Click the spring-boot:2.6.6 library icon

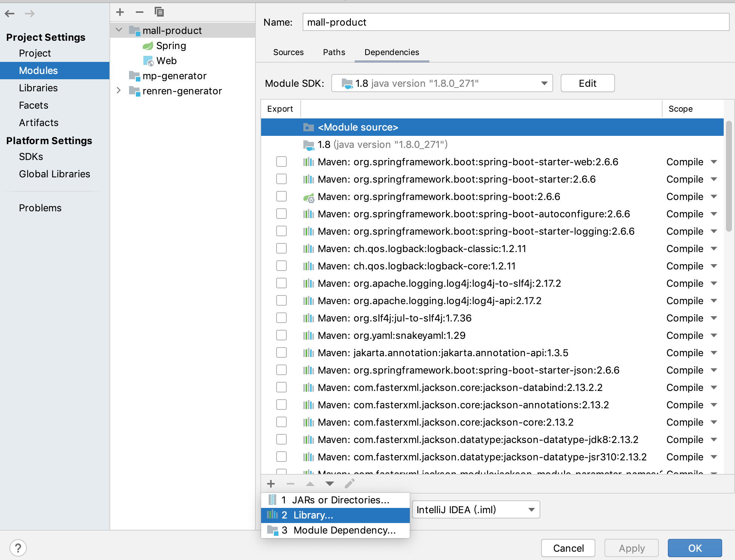pyautogui.click(x=309, y=197)
